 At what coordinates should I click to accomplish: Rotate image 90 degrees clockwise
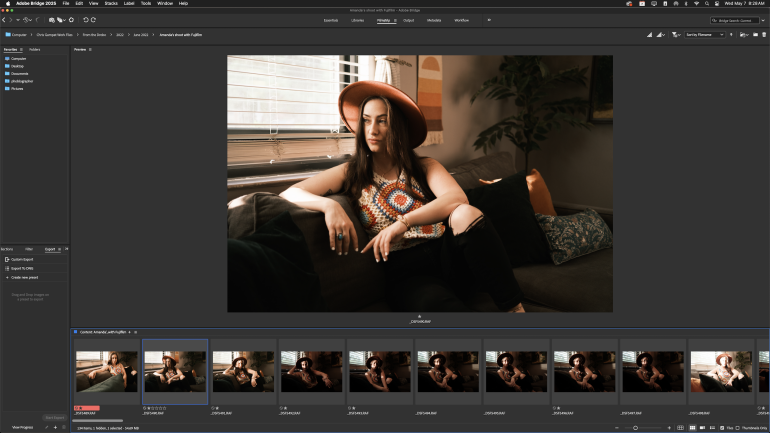tap(93, 20)
